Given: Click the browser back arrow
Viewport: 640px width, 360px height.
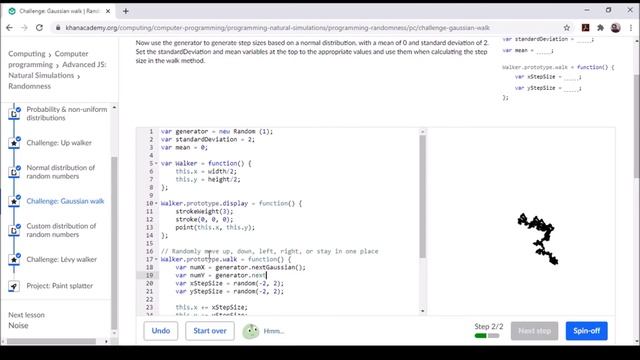Looking at the screenshot, I should click(9, 28).
